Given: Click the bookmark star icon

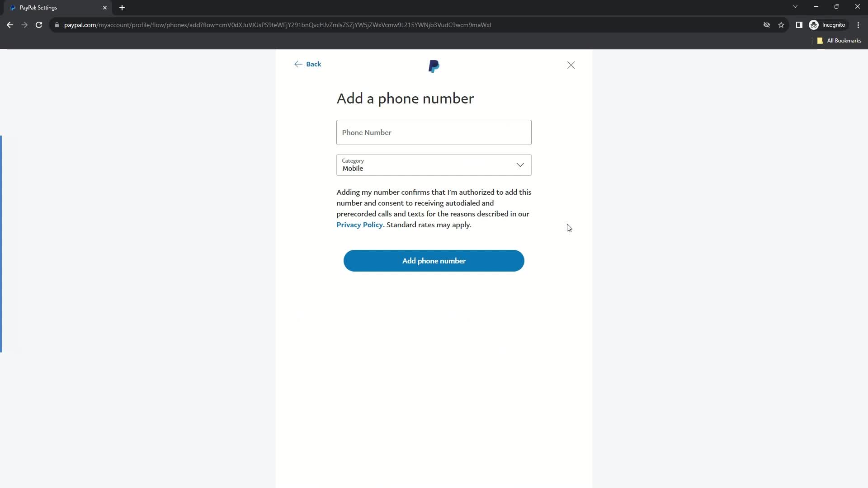Looking at the screenshot, I should click(783, 25).
